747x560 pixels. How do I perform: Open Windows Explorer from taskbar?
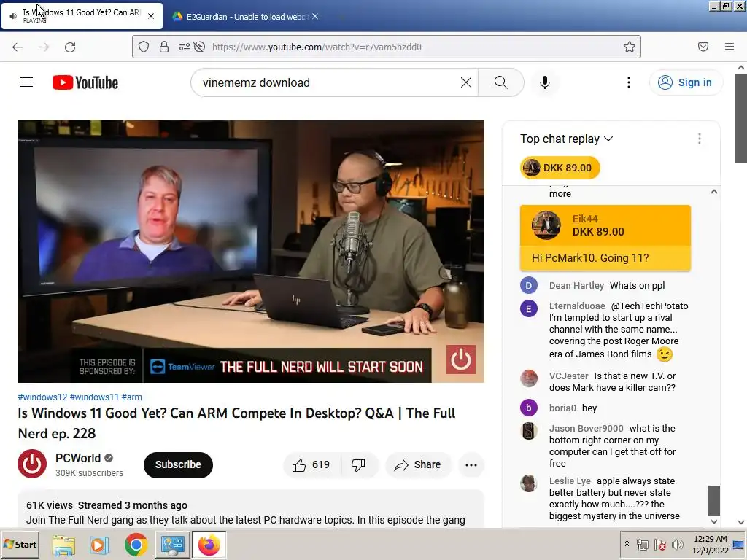63,545
